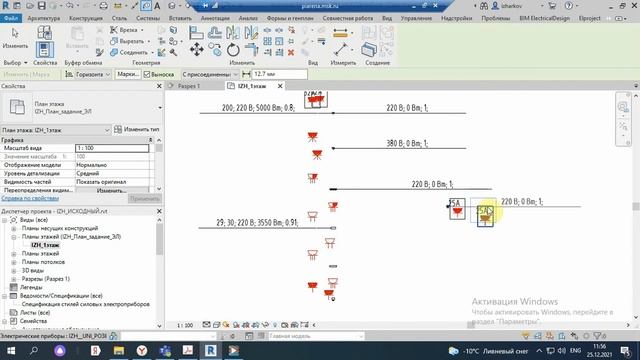This screenshot has height=360, width=640.
Task: Open the План этажа type selector dropdown arrow
Action: tap(160, 108)
